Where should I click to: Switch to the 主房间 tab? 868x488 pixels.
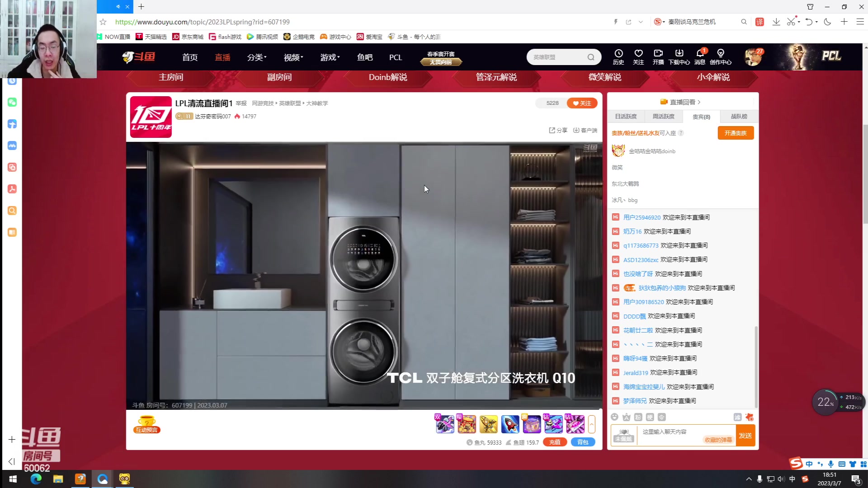171,77
